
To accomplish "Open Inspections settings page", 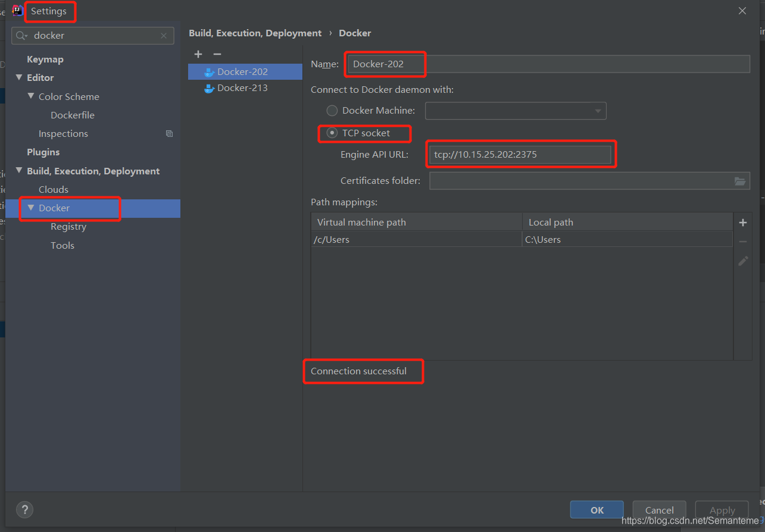I will point(63,134).
